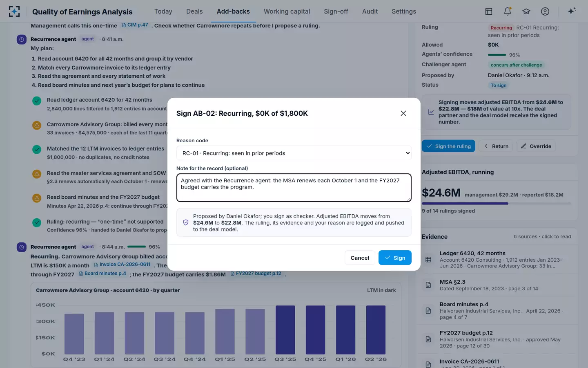588x368 pixels.
Task: Open the user profile icon
Action: pos(545,11)
